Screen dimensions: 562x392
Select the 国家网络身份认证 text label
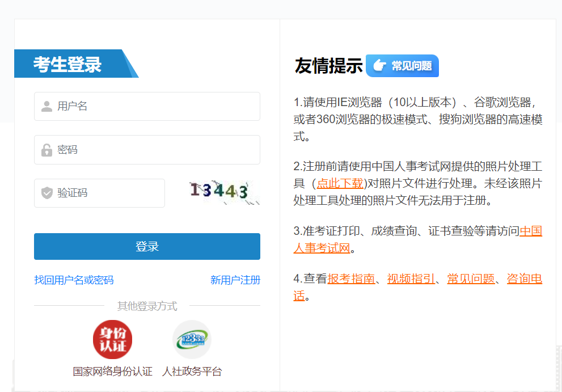coord(112,372)
